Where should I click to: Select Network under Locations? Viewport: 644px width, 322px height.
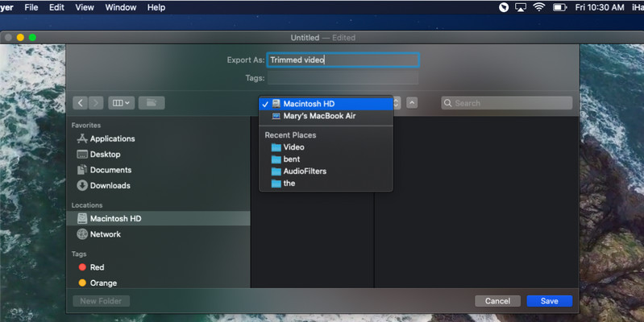point(158,234)
